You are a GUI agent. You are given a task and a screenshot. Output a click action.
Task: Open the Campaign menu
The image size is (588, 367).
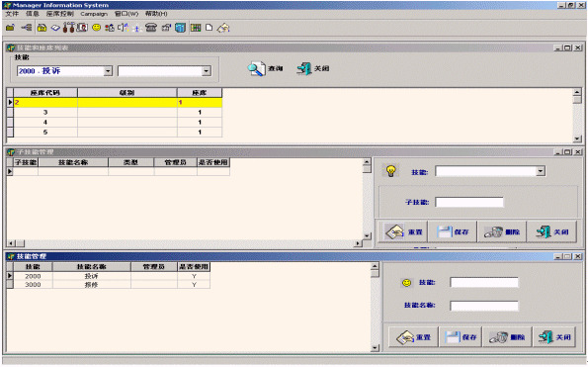point(94,14)
